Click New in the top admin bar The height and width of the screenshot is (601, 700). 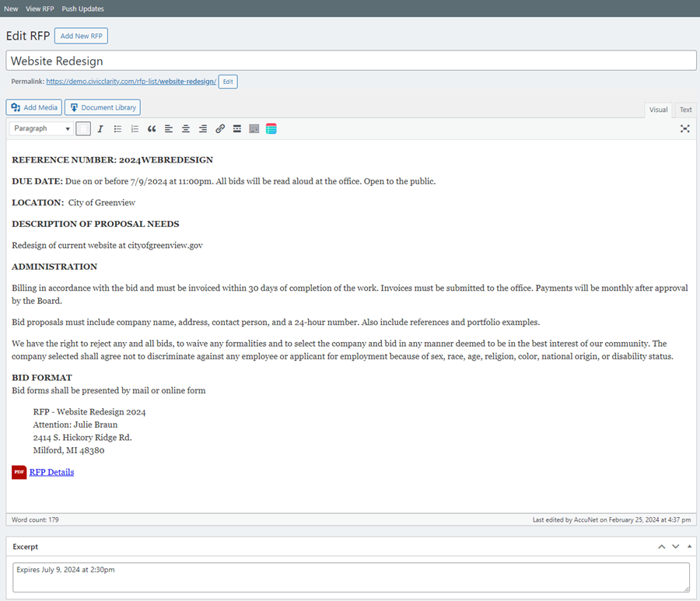[11, 9]
